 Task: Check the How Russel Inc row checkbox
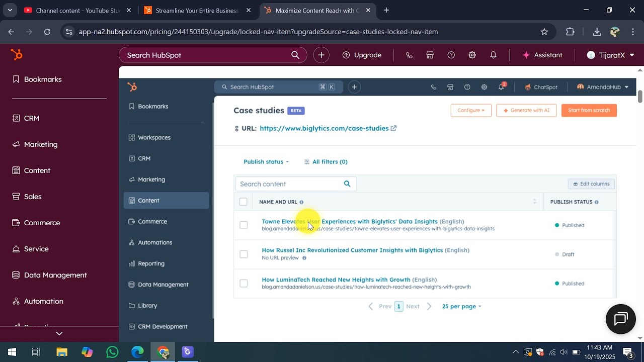244,254
